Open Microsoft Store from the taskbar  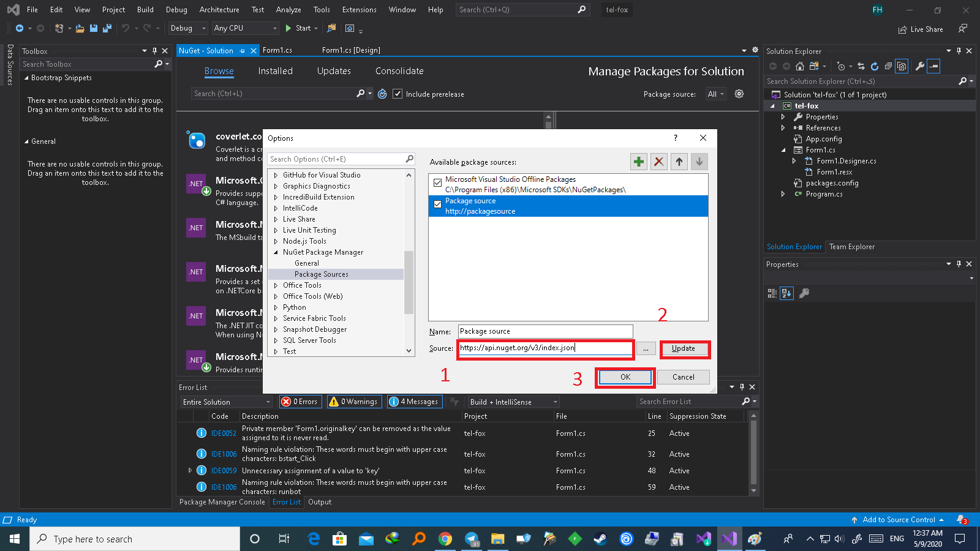pyautogui.click(x=339, y=539)
